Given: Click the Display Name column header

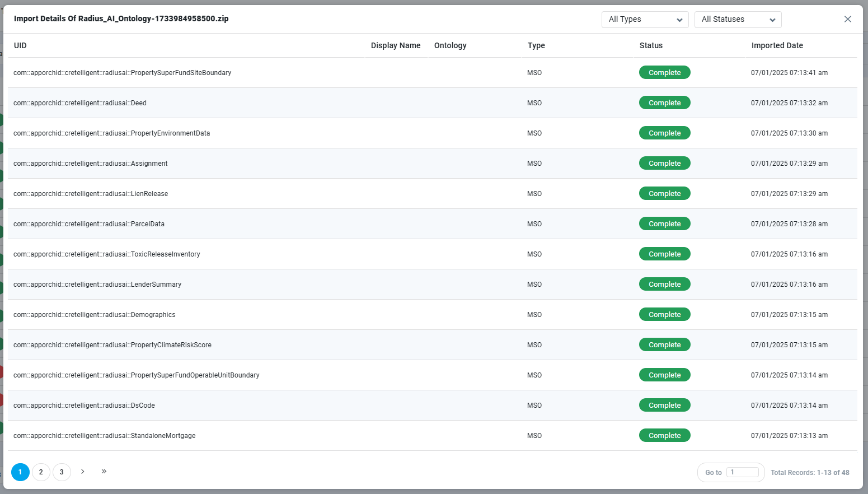Looking at the screenshot, I should 395,45.
